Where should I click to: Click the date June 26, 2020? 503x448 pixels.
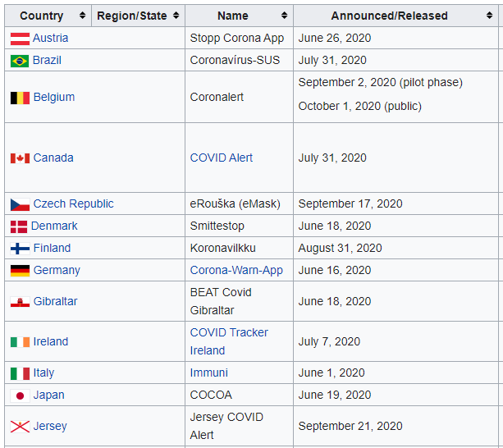coord(335,38)
